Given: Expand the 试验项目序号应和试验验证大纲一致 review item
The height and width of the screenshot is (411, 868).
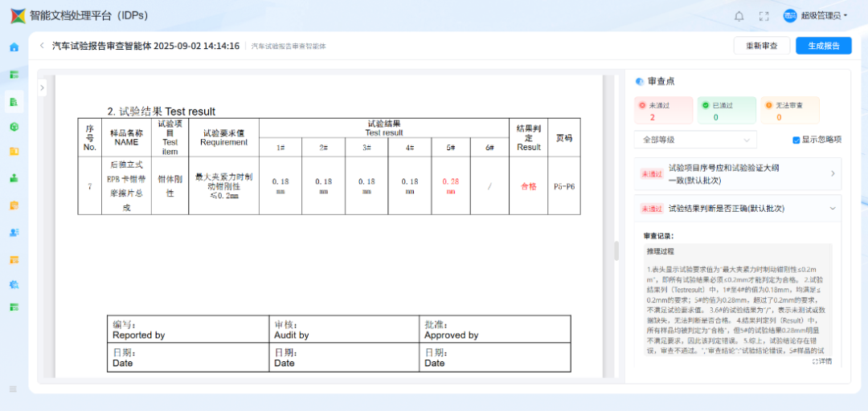Looking at the screenshot, I should (737, 173).
